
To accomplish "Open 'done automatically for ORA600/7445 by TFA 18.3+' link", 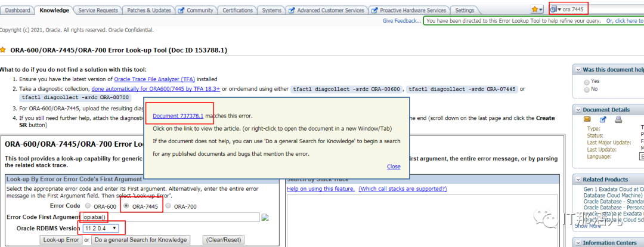I will (156, 89).
